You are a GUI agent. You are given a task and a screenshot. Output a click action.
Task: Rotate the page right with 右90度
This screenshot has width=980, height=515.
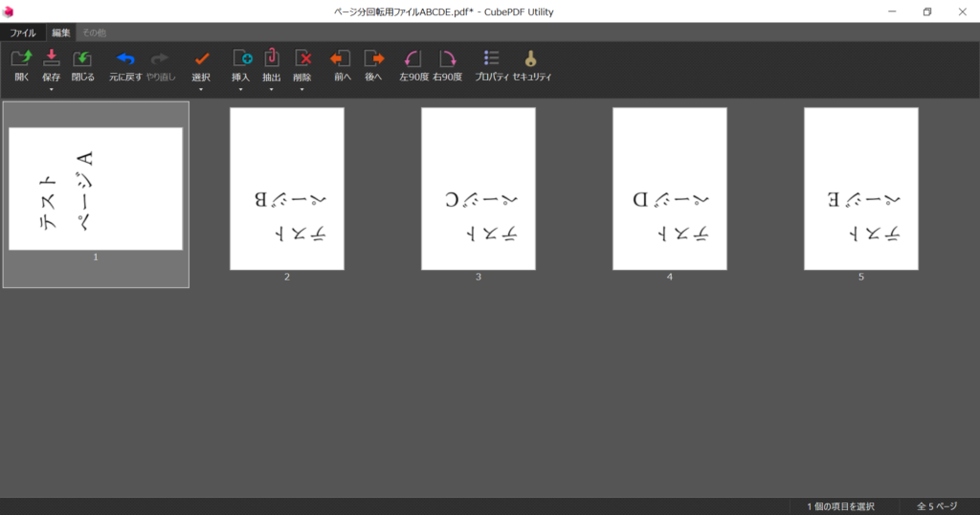click(448, 58)
